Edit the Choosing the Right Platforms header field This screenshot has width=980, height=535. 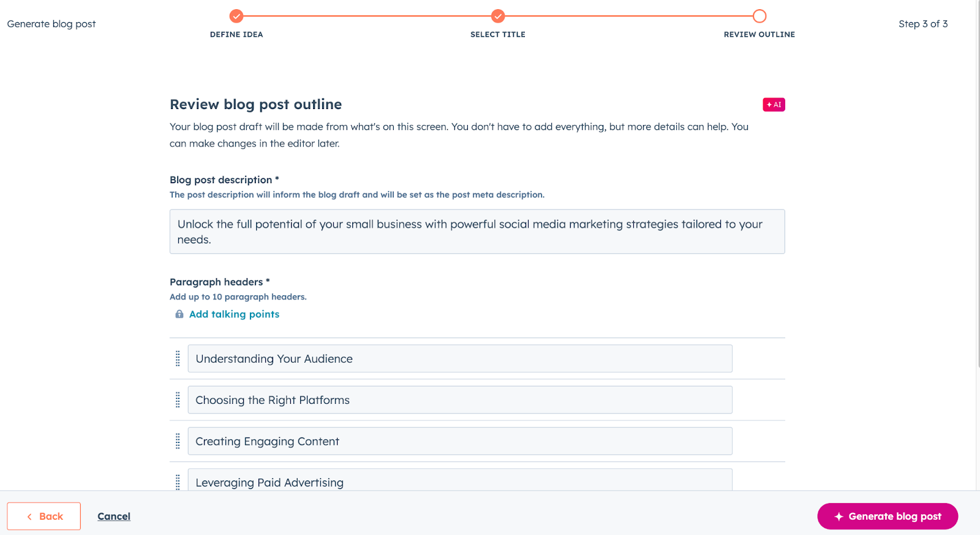(x=460, y=400)
